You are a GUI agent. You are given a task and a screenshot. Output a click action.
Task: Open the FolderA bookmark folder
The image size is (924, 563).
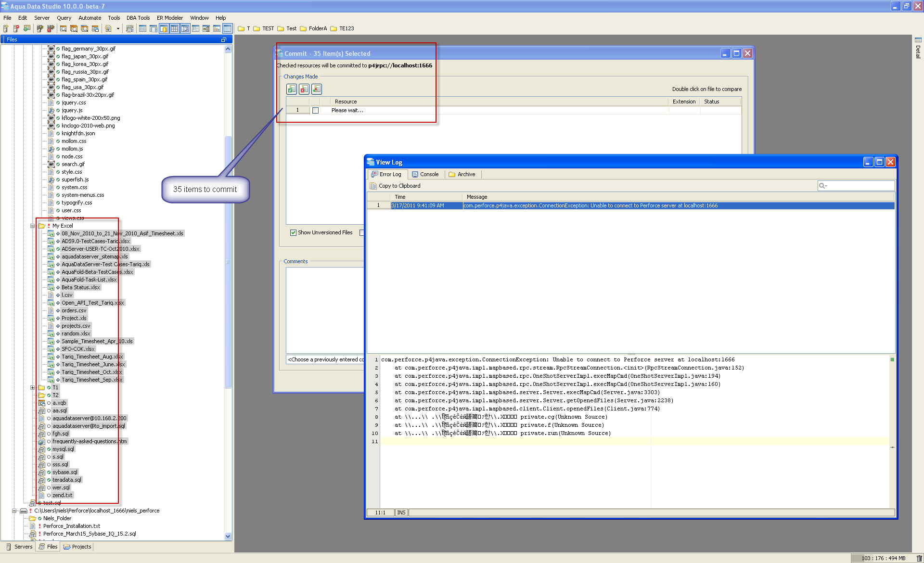tap(313, 28)
